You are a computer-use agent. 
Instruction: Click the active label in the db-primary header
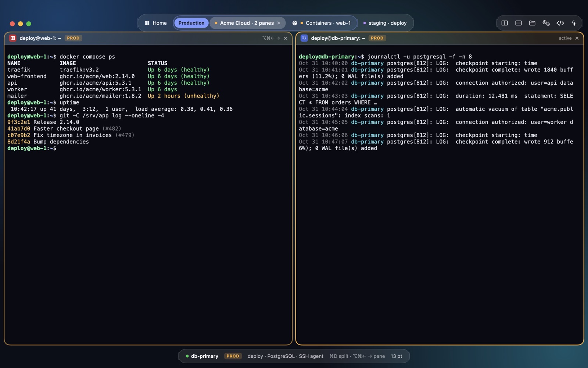565,38
